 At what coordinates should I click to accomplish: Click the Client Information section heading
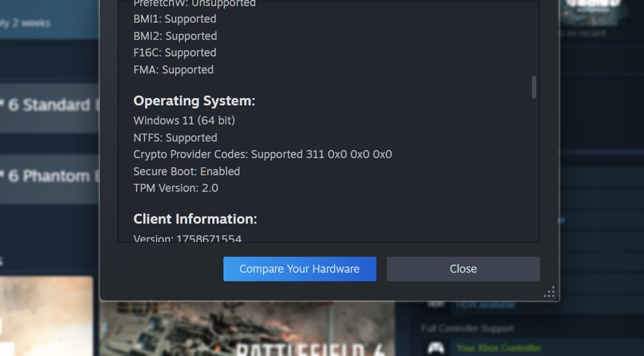coord(195,219)
